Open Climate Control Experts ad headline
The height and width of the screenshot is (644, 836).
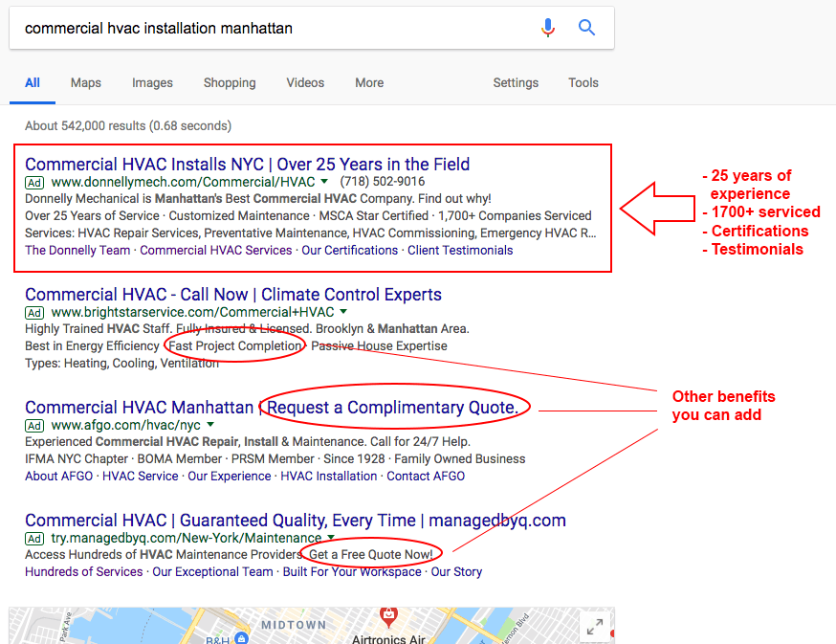click(233, 295)
